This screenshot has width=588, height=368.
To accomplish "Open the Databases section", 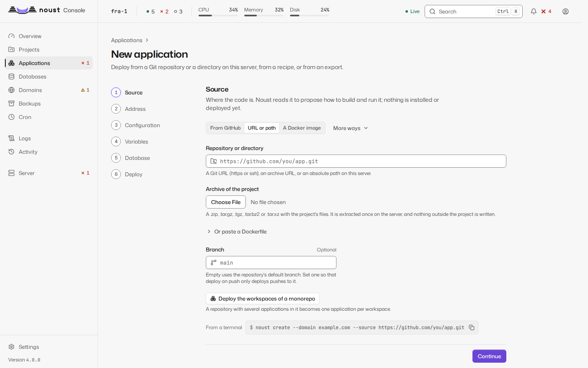I will [x=49, y=76].
